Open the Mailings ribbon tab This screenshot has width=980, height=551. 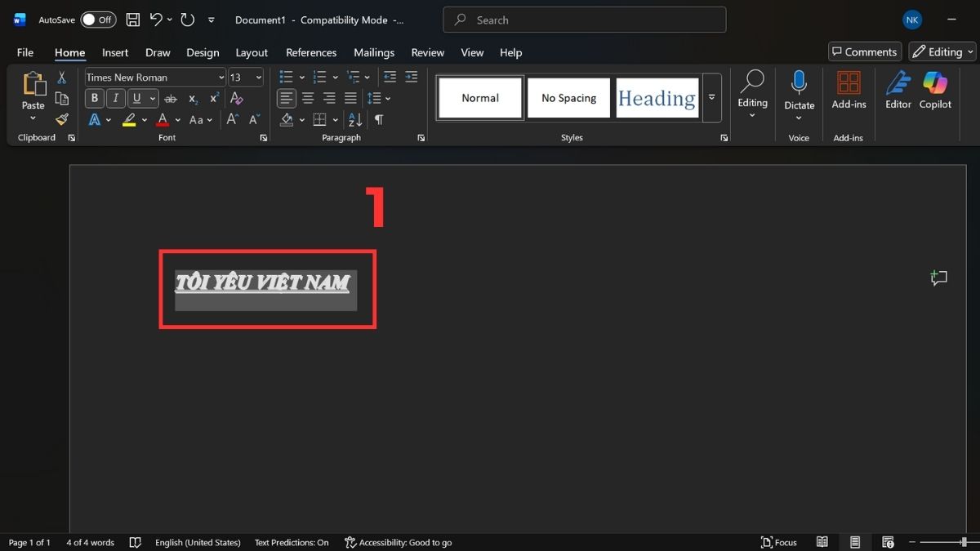(x=374, y=51)
